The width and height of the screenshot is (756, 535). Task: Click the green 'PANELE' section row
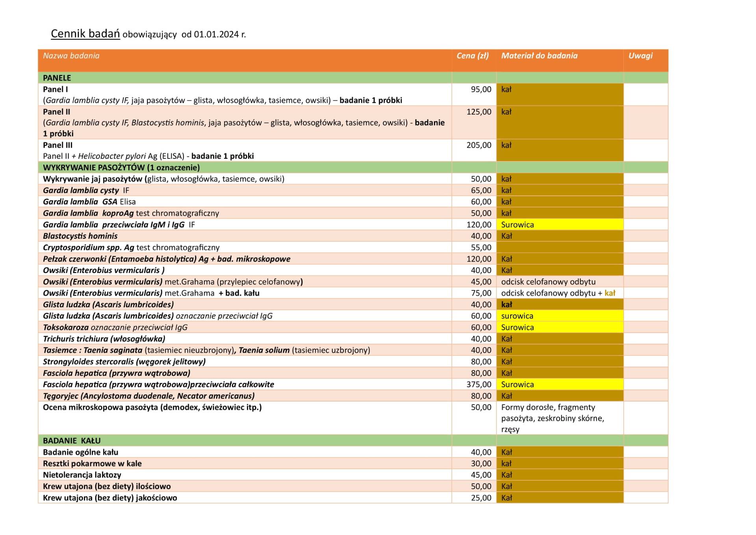point(57,78)
